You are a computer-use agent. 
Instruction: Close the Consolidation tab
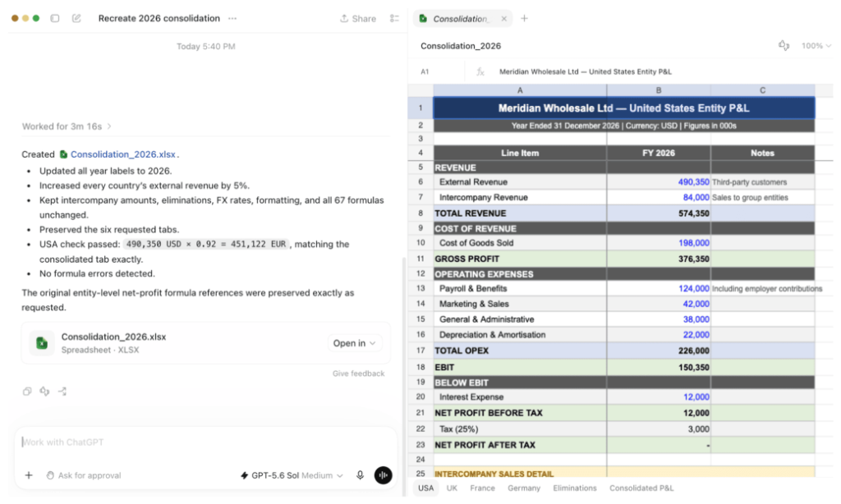503,19
